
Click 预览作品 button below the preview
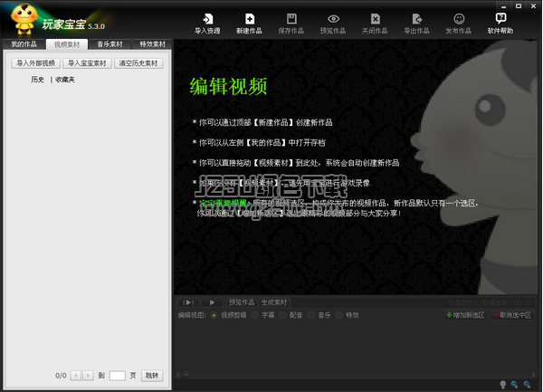coord(242,302)
